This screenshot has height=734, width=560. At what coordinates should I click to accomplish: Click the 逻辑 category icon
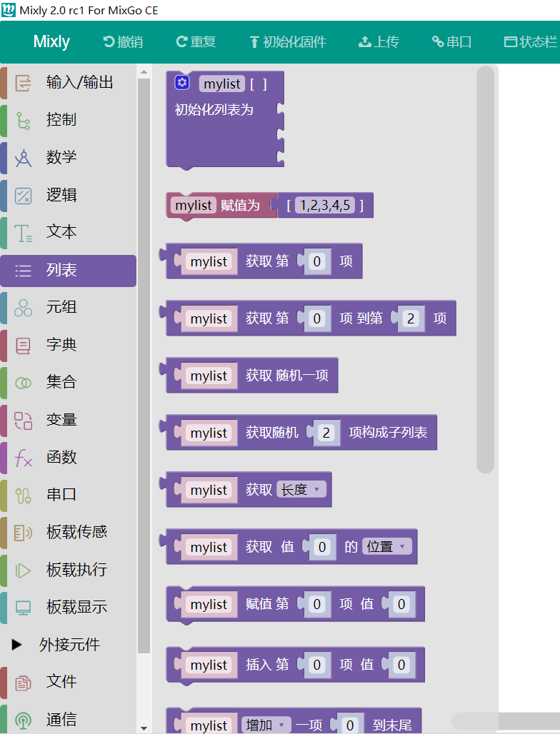pos(23,195)
